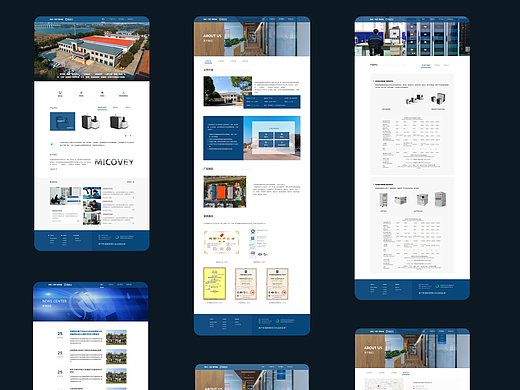
Task: Open the bottom small news photo on the home page
Action: 92,218
